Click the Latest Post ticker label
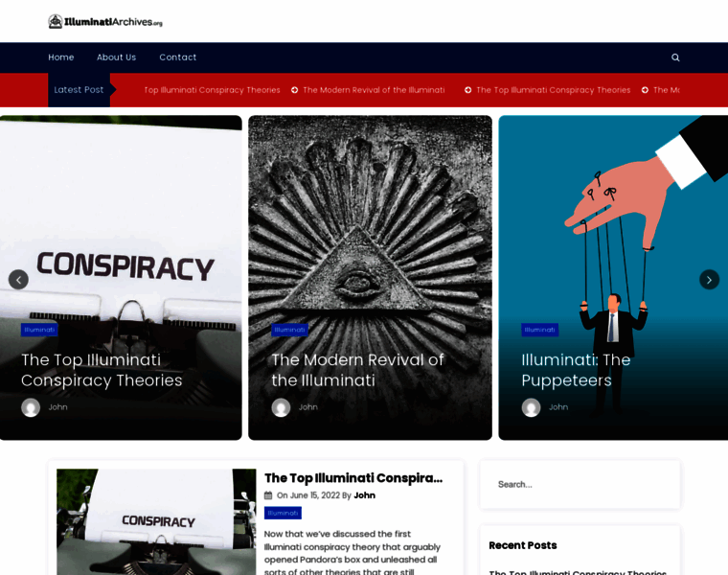Viewport: 728px width, 575px height. 79,90
